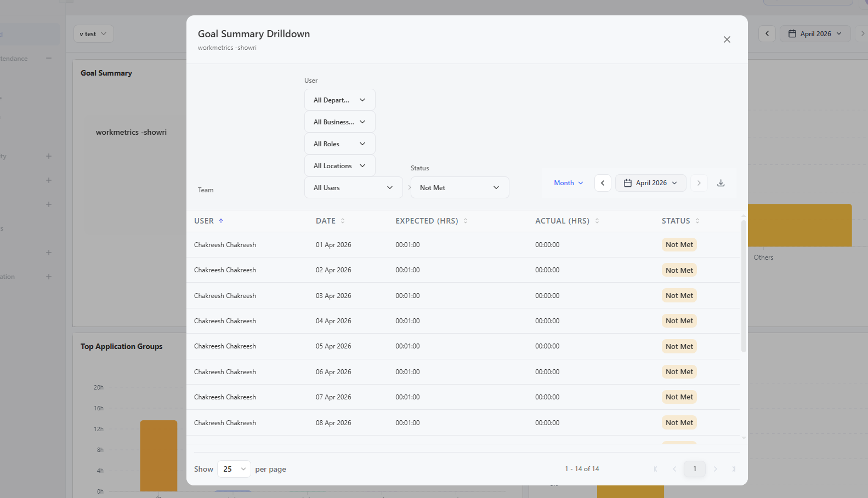The height and width of the screenshot is (498, 868).
Task: Sort table by DATE column
Action: pyautogui.click(x=330, y=221)
